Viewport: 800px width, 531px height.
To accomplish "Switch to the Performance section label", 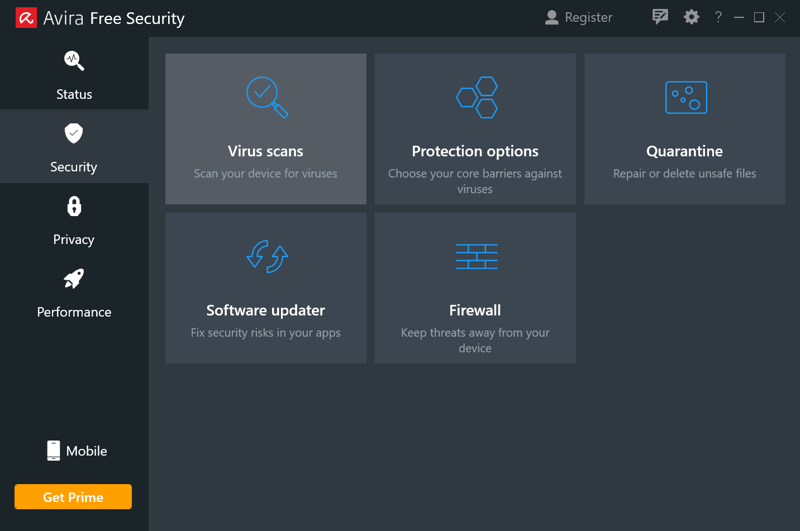I will [x=74, y=312].
